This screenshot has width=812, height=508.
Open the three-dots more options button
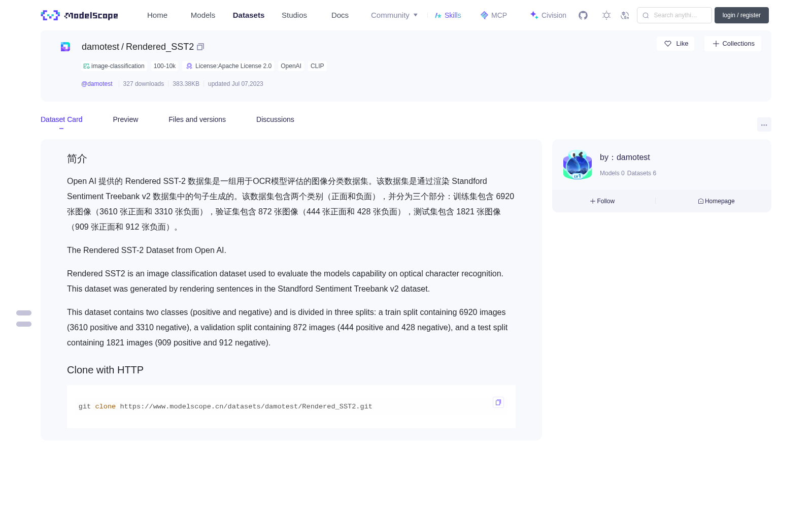coord(764,124)
